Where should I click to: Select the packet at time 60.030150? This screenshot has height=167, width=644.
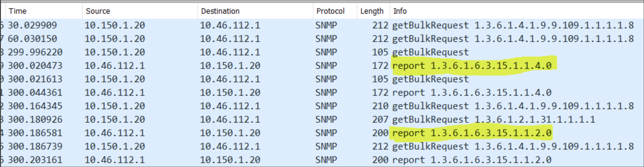click(x=32, y=39)
